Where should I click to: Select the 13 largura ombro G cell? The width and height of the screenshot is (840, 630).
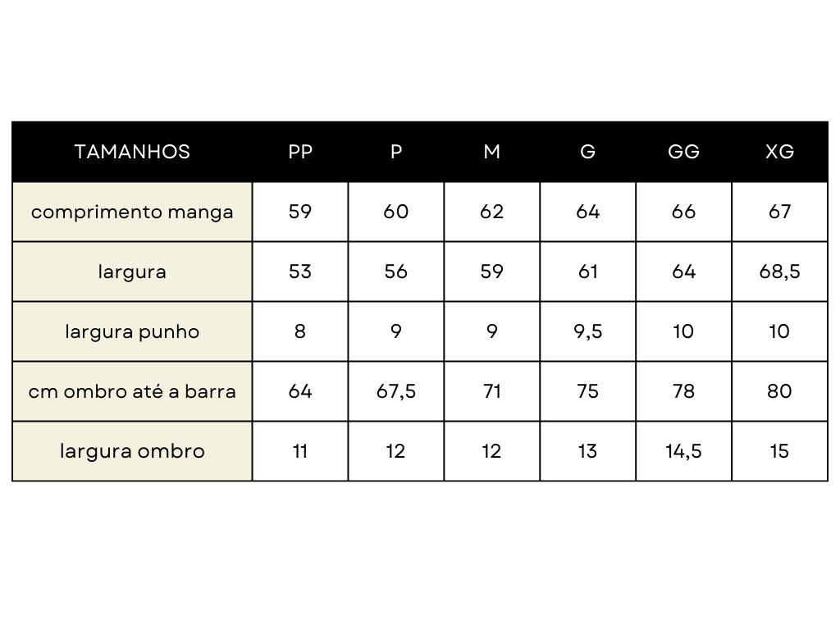[x=587, y=451]
